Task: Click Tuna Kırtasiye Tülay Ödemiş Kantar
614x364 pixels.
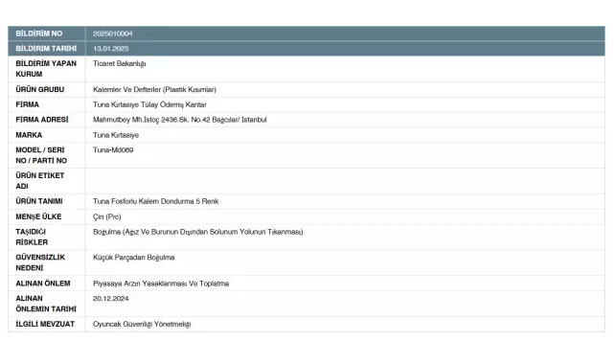Action: 149,104
